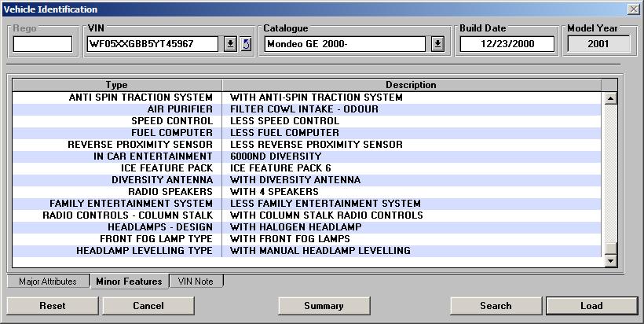
Task: Select the Minor Features tab
Action: coord(129,281)
